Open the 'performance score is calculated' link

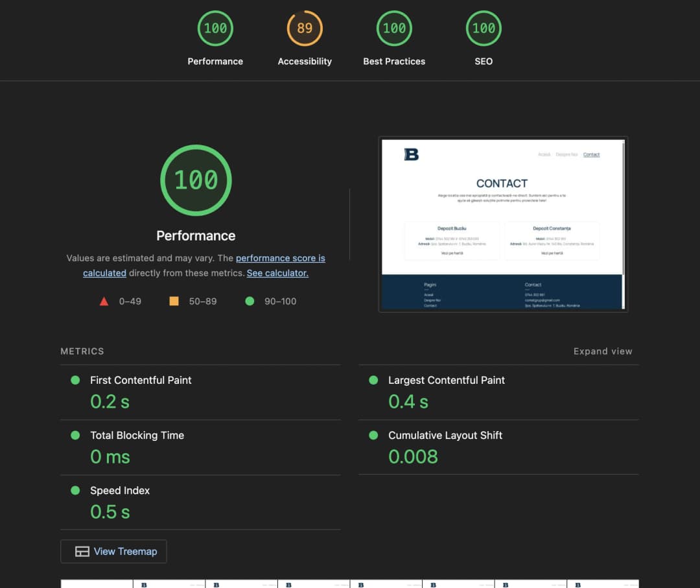(280, 258)
